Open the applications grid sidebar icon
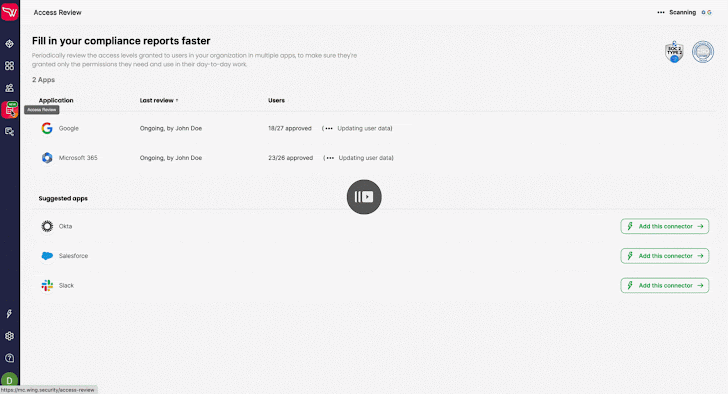This screenshot has height=394, width=728. click(x=9, y=66)
